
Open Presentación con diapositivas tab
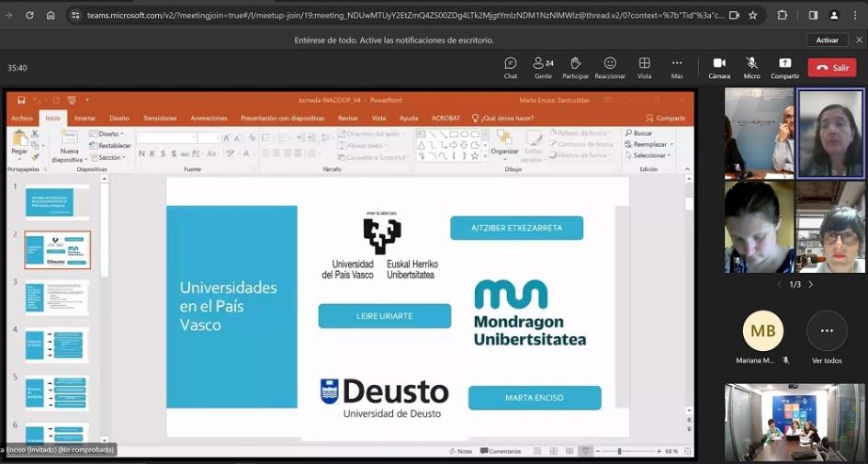pyautogui.click(x=282, y=118)
